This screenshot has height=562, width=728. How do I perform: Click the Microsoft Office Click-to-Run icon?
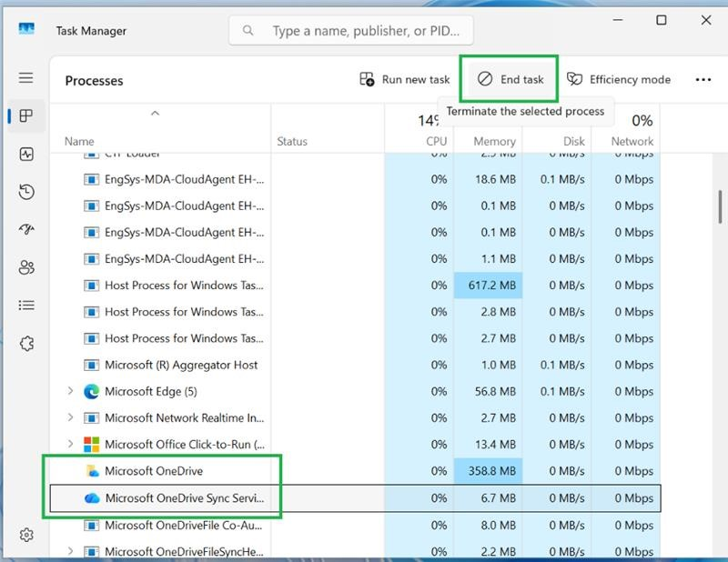coord(92,445)
